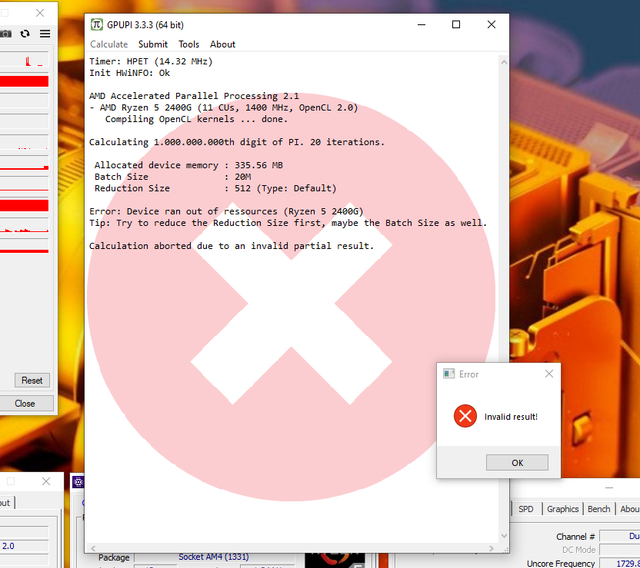Click 'Allocated device memory : 335.56 MB' line
The width and height of the screenshot is (640, 568).
189,165
